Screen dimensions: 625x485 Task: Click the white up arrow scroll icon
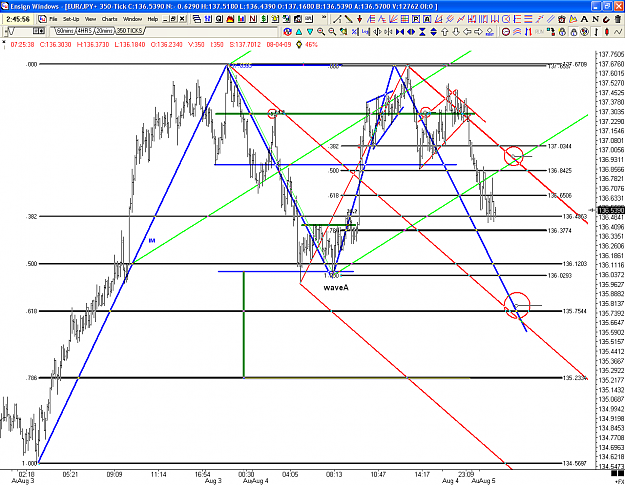(444, 31)
